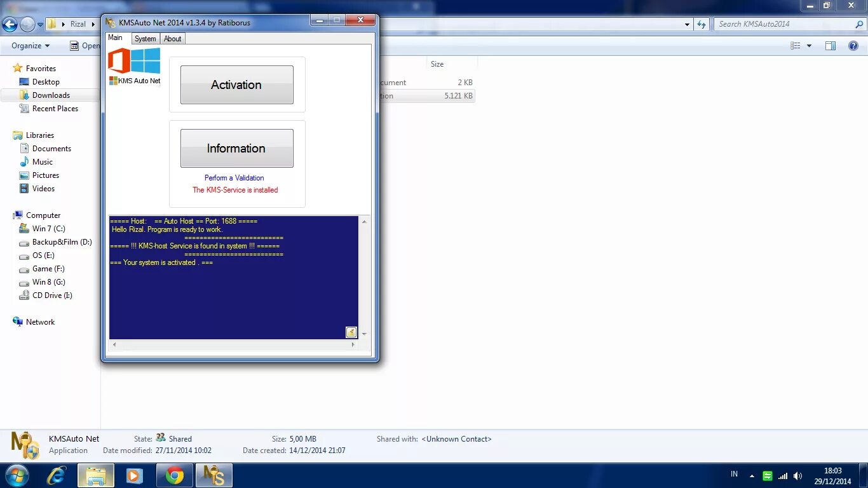Click the console vertical scrollbar up arrow
The height and width of the screenshot is (488, 868).
[x=364, y=222]
